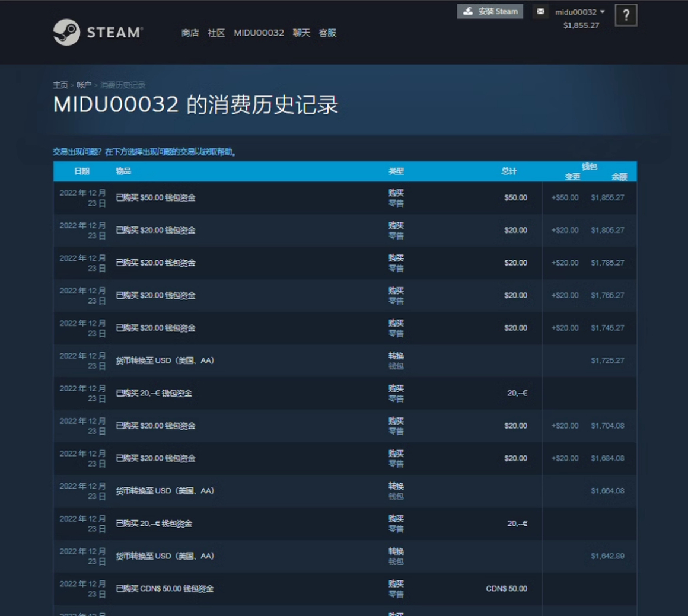The width and height of the screenshot is (688, 616).
Task: Open the 社区 community menu
Action: tap(216, 33)
